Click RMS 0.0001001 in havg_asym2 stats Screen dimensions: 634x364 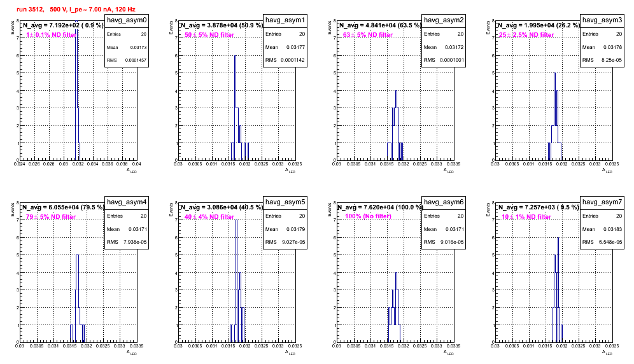pos(444,60)
